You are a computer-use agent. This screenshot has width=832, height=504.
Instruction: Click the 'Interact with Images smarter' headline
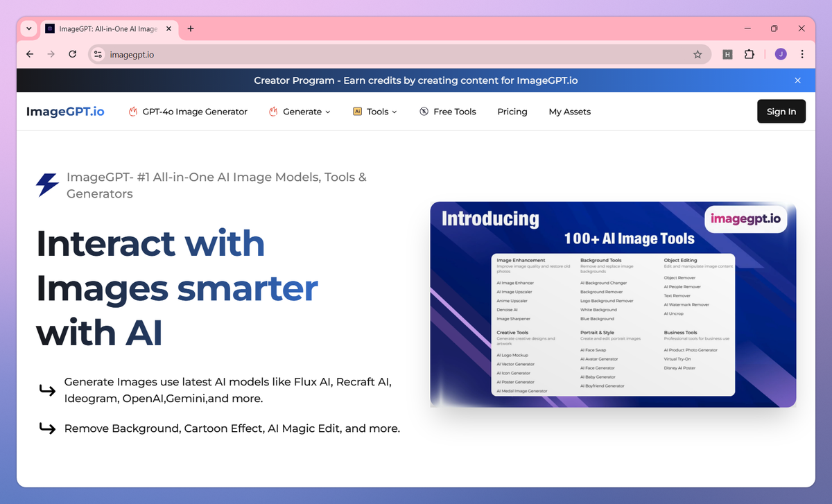177,288
